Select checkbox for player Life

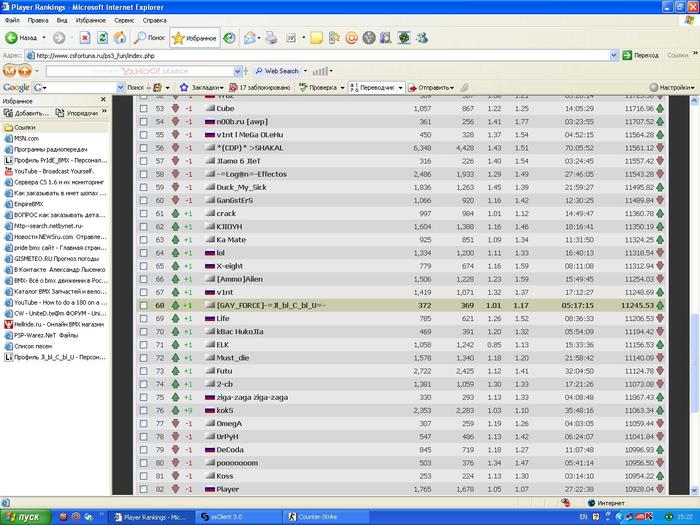coord(143,318)
